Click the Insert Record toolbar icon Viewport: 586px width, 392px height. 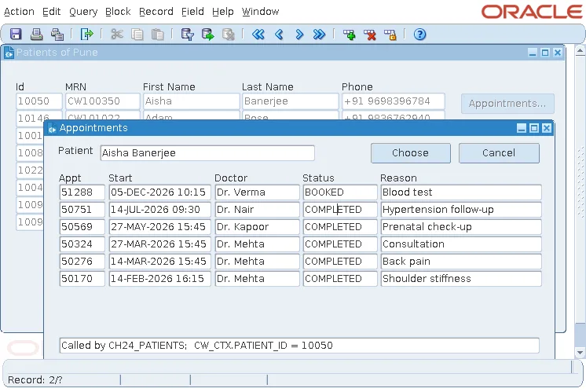coord(350,35)
